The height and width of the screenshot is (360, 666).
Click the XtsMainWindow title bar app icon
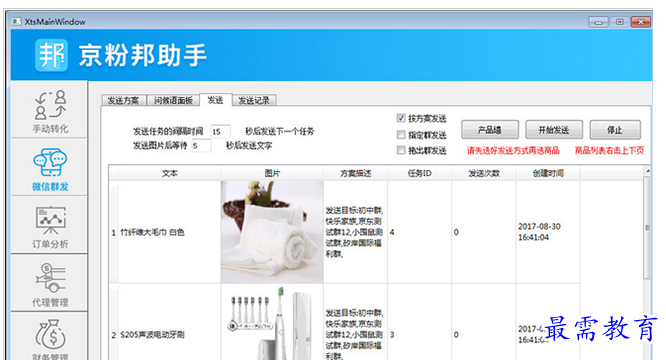tap(17, 21)
